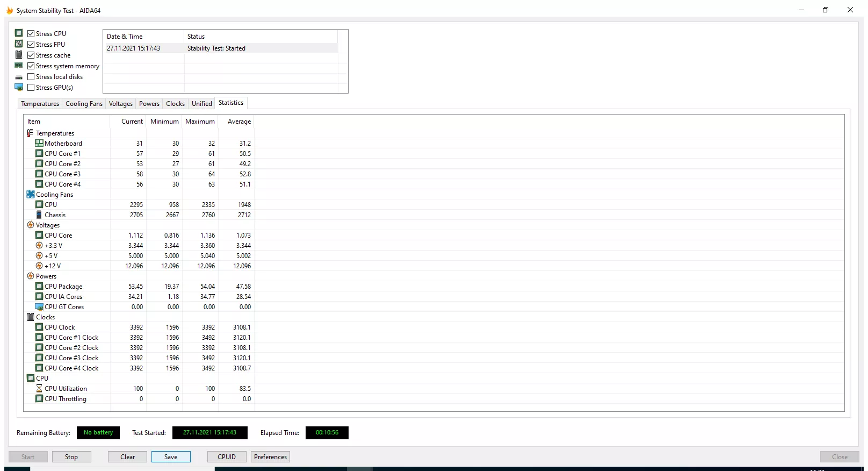Switch to the Clocks tab

pos(175,104)
